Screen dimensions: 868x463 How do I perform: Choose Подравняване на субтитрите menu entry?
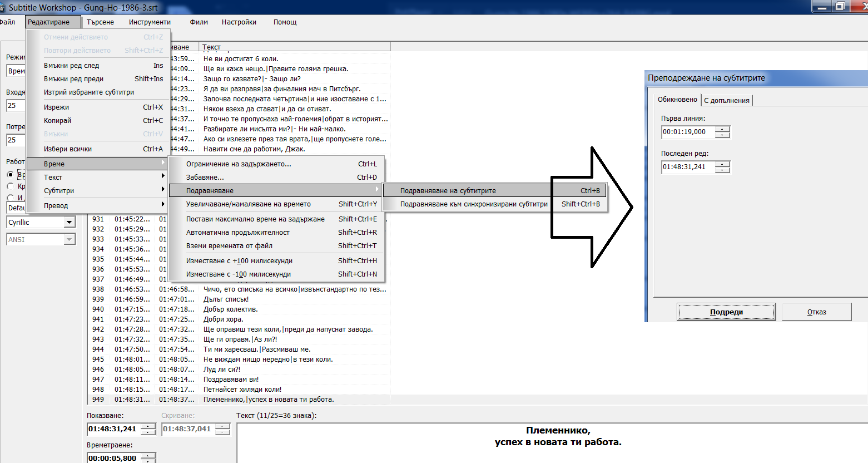pos(448,191)
